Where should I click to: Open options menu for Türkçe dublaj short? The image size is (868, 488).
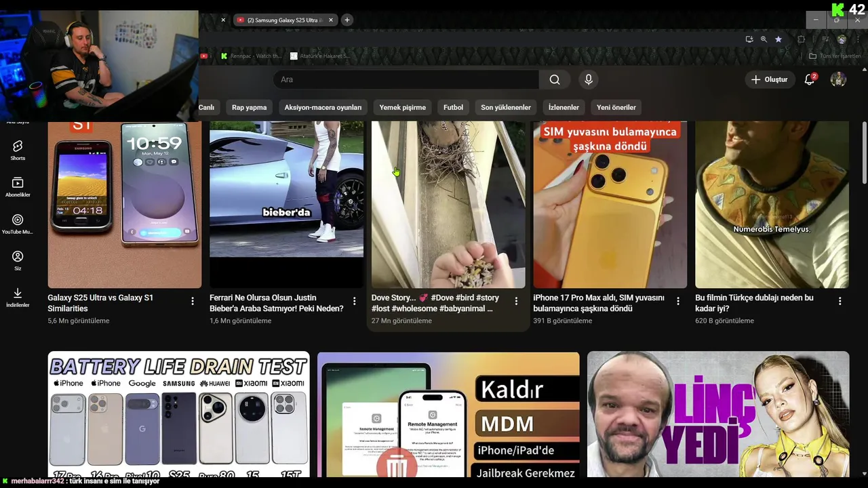tap(840, 301)
